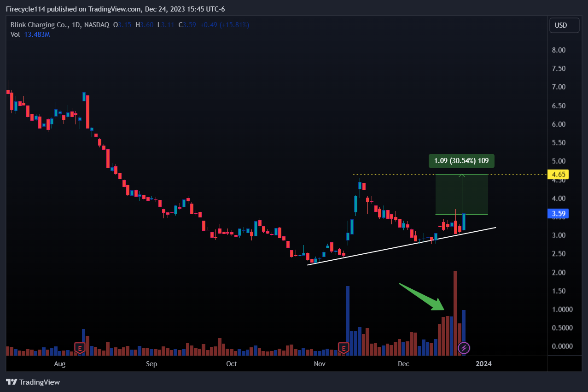The height and width of the screenshot is (392, 588).
Task: Click the Aug label on the time axis
Action: click(60, 364)
